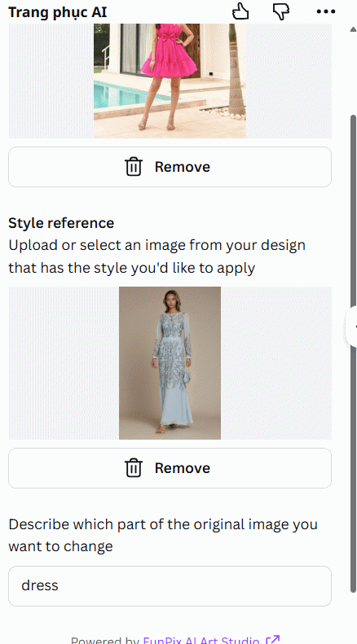Click the scroll up arrow
Image resolution: width=357 pixels, height=644 pixels.
click(x=353, y=29)
